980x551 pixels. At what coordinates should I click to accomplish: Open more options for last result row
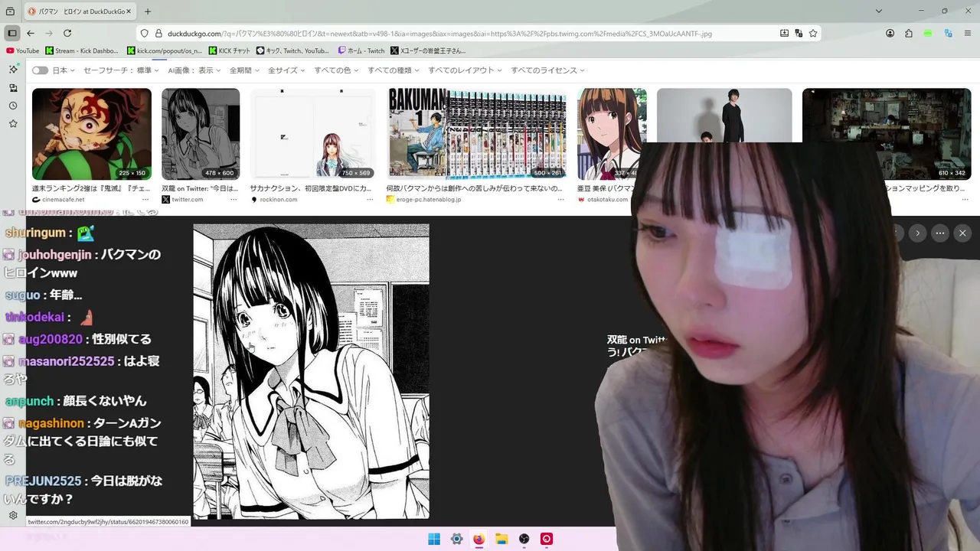(965, 200)
